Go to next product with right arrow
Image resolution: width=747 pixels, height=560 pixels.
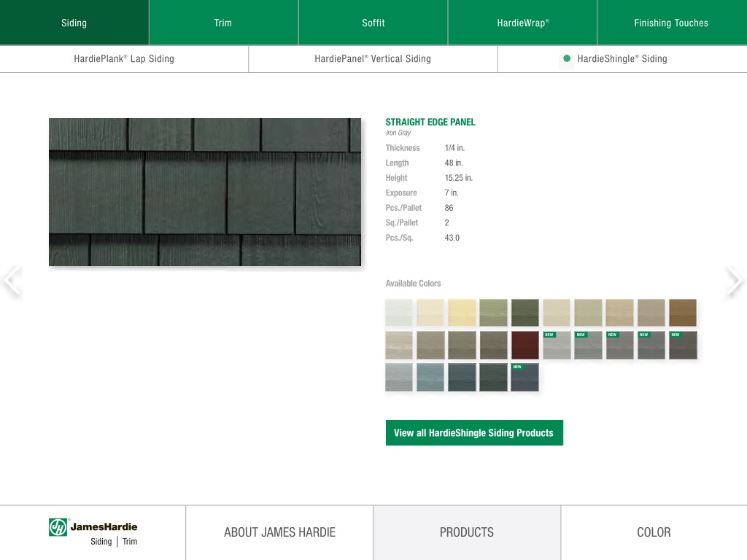point(735,281)
